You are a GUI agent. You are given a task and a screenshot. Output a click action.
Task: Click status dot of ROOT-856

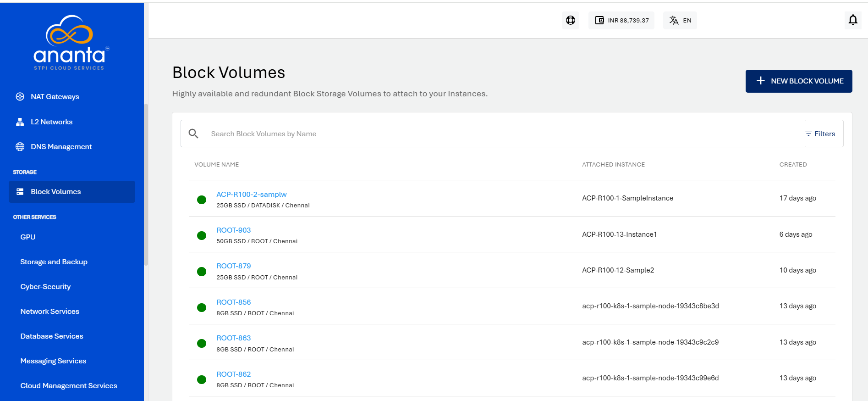(202, 307)
